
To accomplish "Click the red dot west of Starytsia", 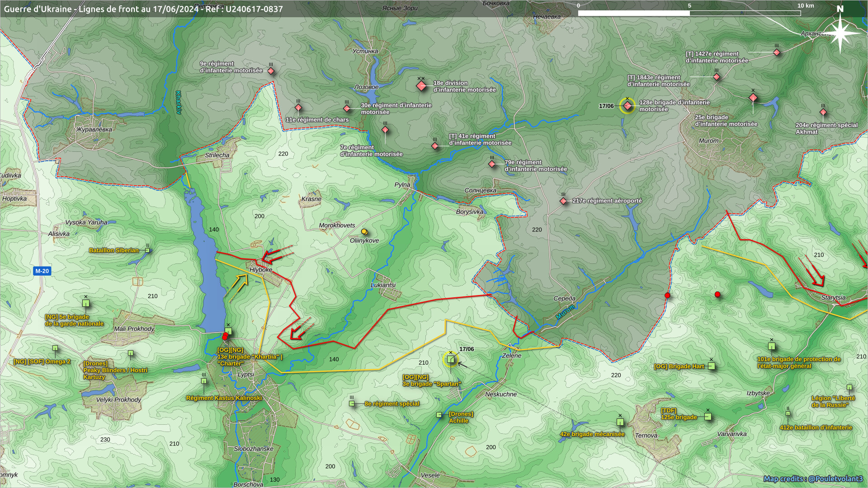I will click(x=717, y=295).
